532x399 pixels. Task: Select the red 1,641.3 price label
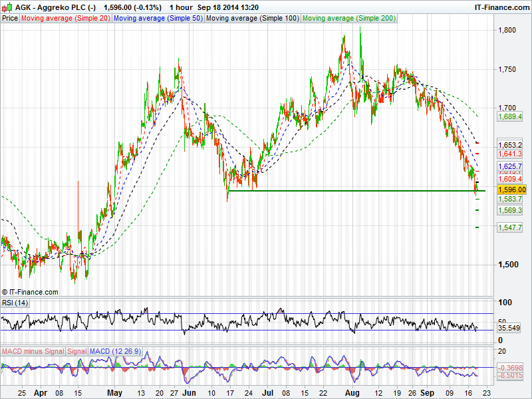click(x=509, y=154)
